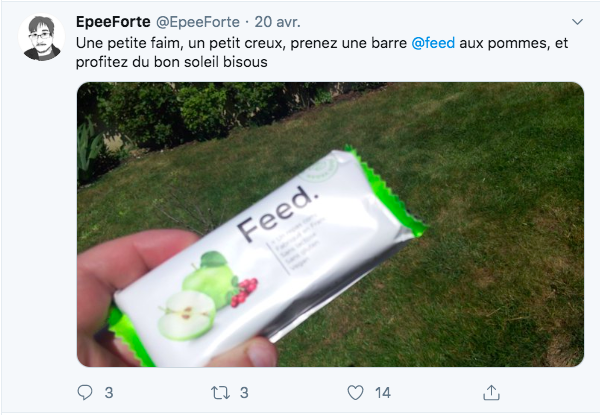Viewport: 600px width, 415px height.
Task: Click the reply count of 3
Action: [x=109, y=393]
